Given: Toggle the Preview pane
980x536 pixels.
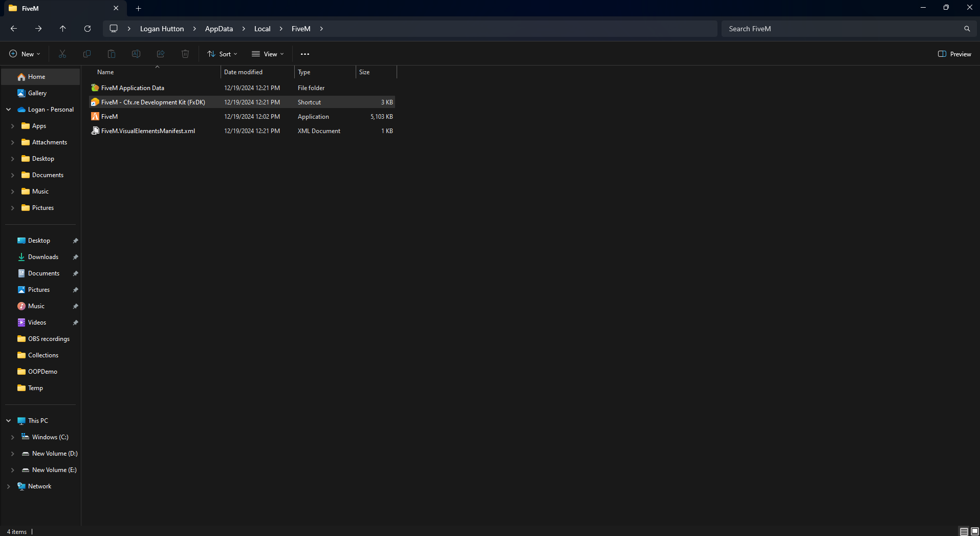Looking at the screenshot, I should (x=954, y=54).
